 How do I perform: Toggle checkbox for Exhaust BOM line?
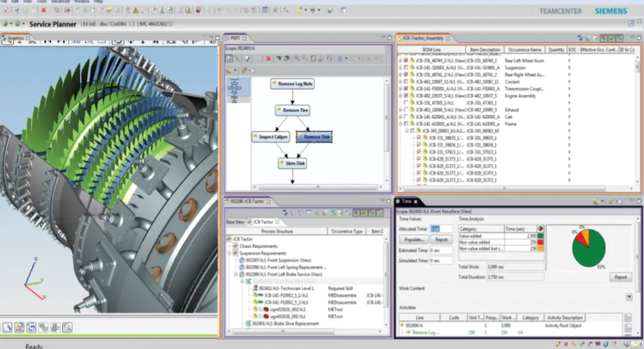[407, 111]
